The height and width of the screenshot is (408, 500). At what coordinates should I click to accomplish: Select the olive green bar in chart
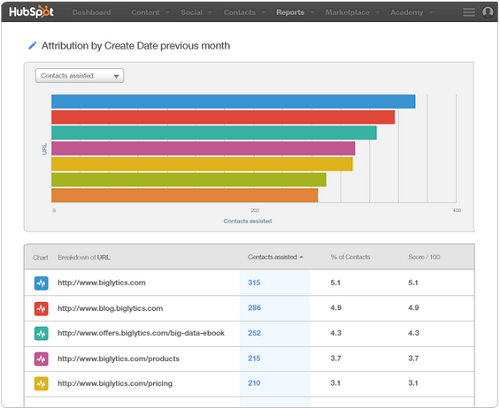coord(189,180)
